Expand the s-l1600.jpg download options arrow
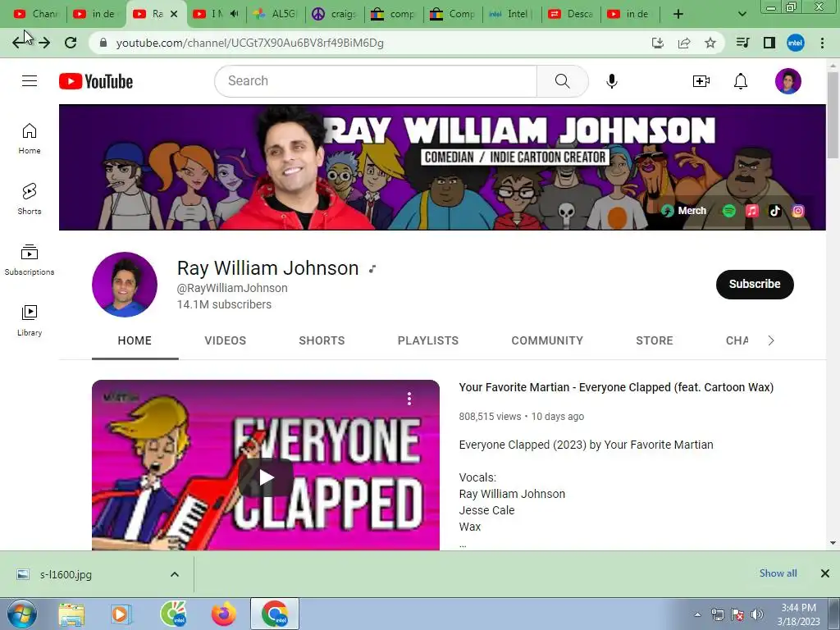 point(175,574)
